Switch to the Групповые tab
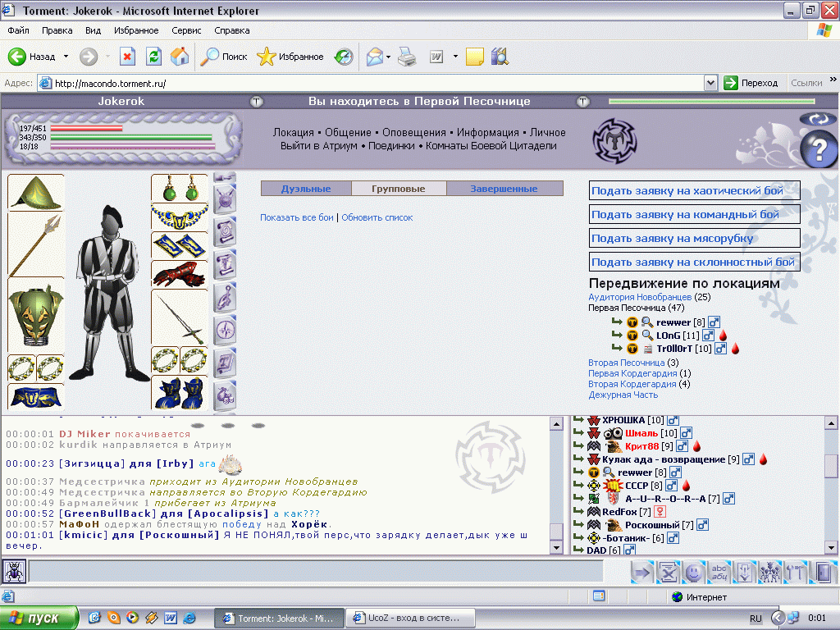840x630 pixels. coord(399,189)
